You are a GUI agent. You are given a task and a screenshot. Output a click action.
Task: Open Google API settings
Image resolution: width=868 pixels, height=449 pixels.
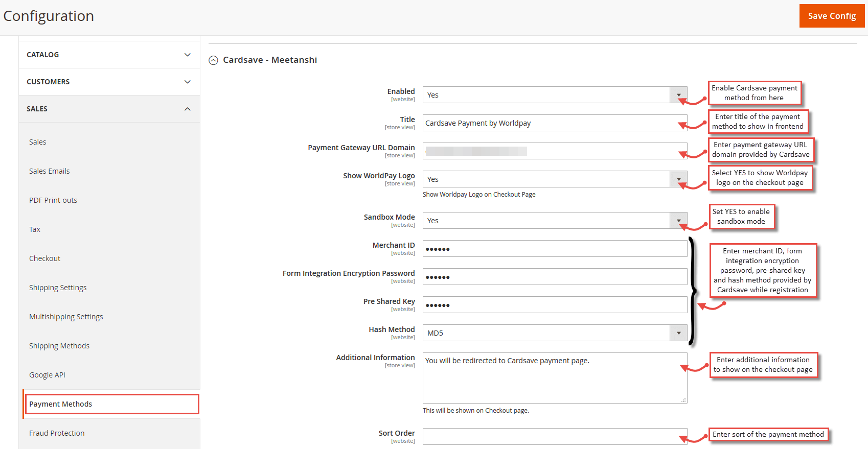point(47,375)
